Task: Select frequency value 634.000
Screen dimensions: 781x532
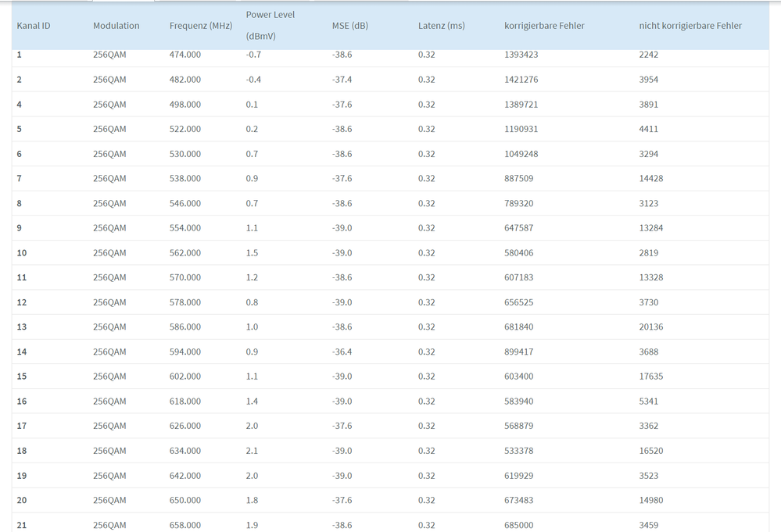Action: [185, 451]
